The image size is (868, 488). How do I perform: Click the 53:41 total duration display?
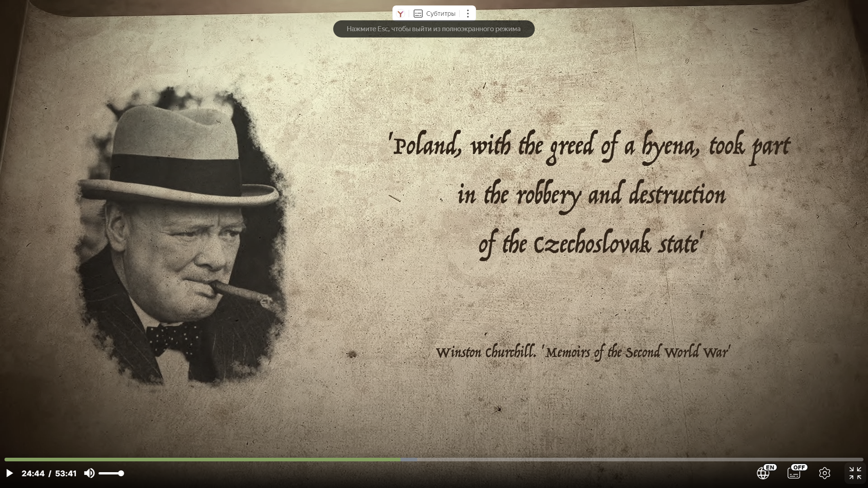coord(66,474)
